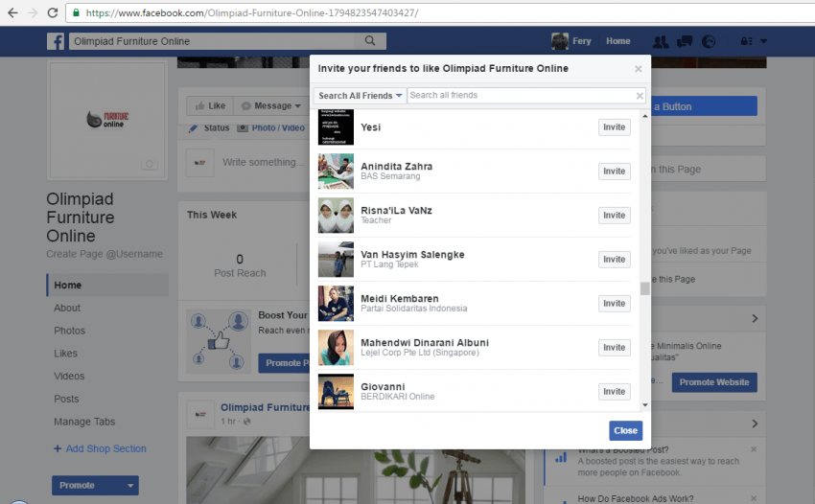Viewport: 815px width, 504px height.
Task: Close the invite dialog with the X
Action: (x=639, y=69)
